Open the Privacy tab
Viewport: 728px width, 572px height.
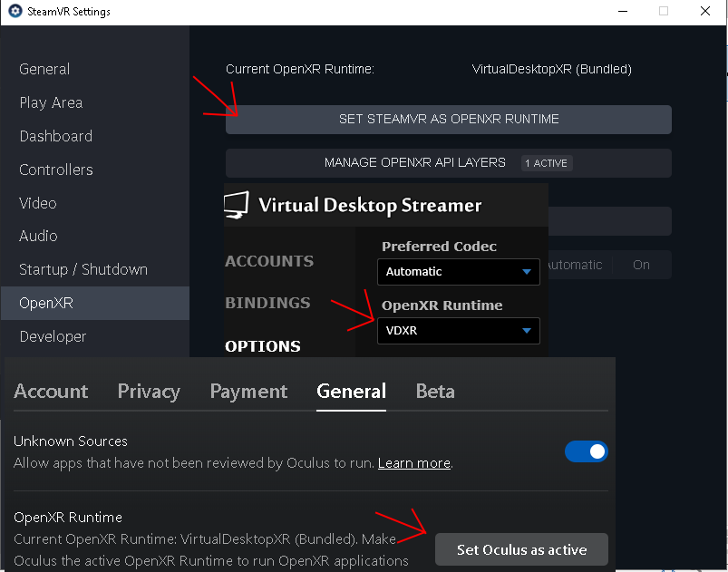[148, 391]
